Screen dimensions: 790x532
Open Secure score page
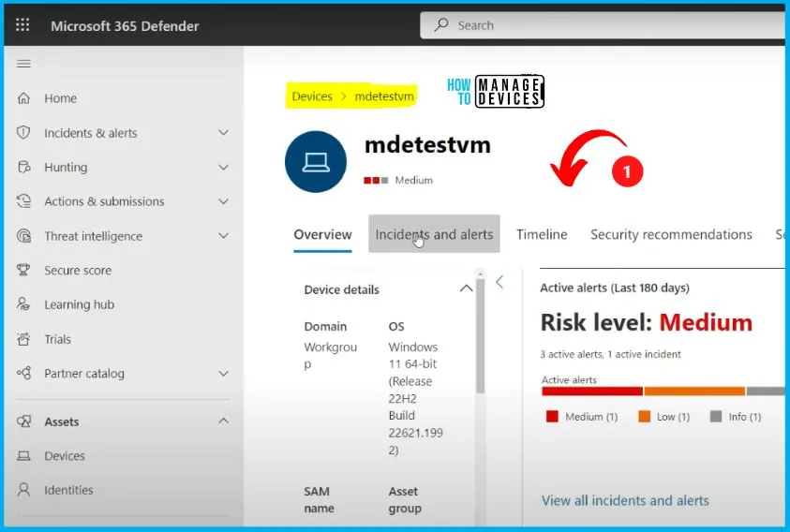78,271
